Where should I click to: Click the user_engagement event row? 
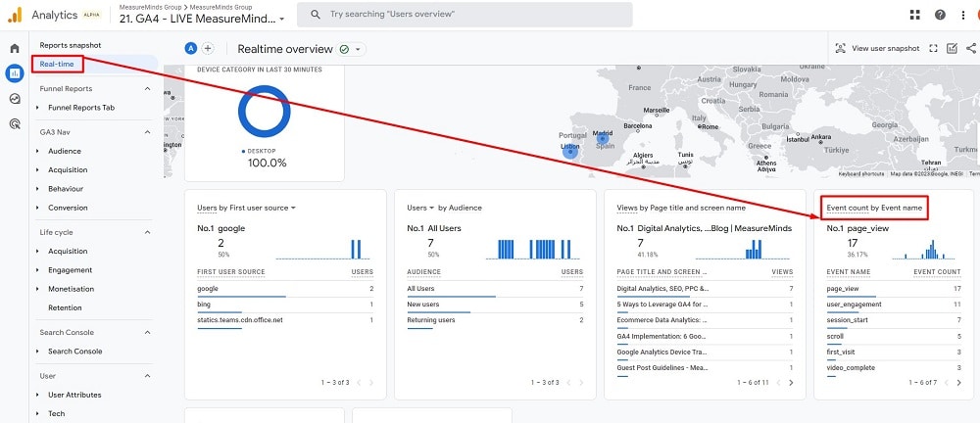point(893,305)
